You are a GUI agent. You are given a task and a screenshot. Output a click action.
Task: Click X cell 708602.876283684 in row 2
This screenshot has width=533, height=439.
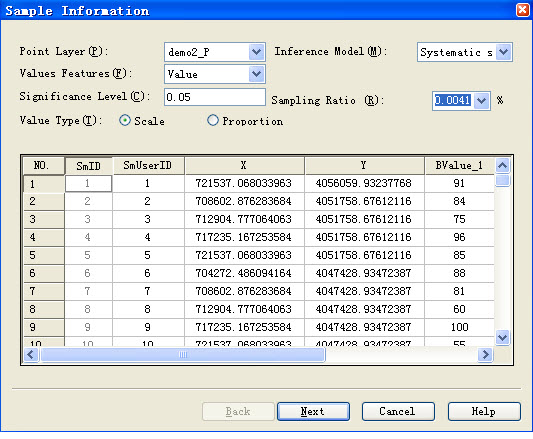[x=244, y=201]
